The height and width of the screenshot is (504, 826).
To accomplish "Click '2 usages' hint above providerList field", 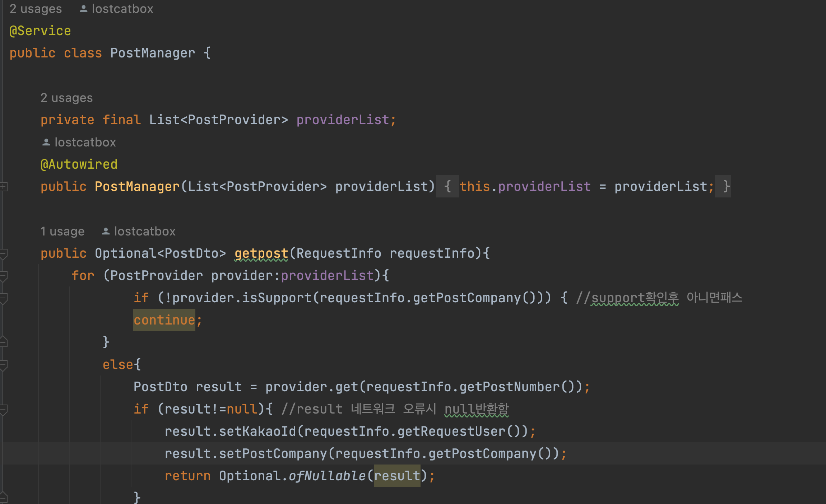I will click(66, 98).
